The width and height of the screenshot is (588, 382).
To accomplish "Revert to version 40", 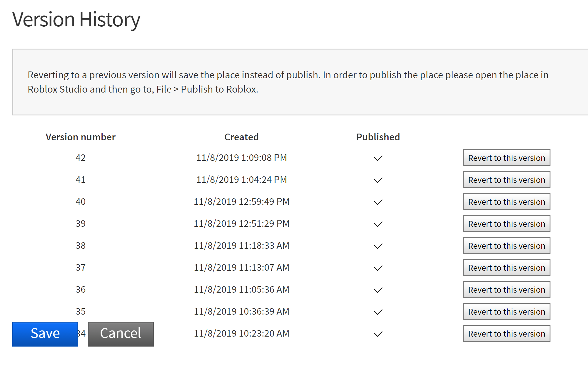I will pos(506,202).
